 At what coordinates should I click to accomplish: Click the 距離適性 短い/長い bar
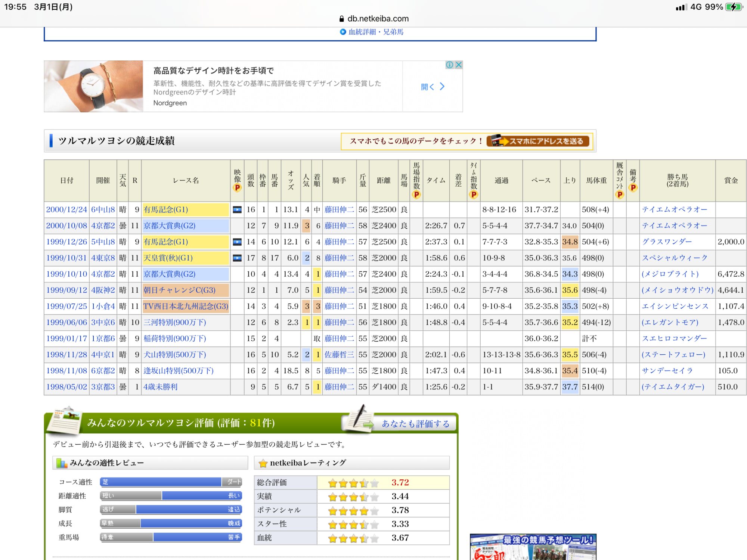pyautogui.click(x=171, y=496)
